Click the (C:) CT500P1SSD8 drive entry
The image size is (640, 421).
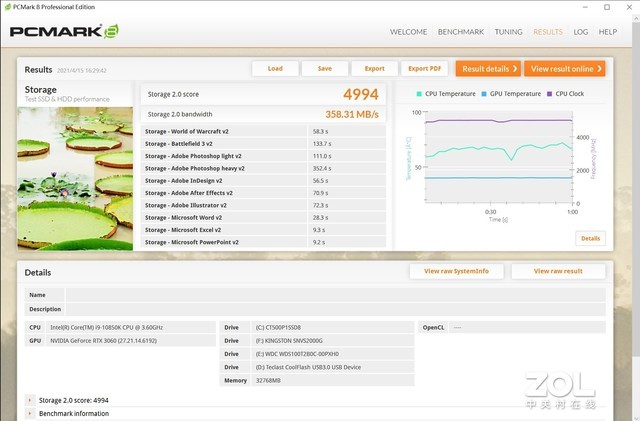click(278, 327)
